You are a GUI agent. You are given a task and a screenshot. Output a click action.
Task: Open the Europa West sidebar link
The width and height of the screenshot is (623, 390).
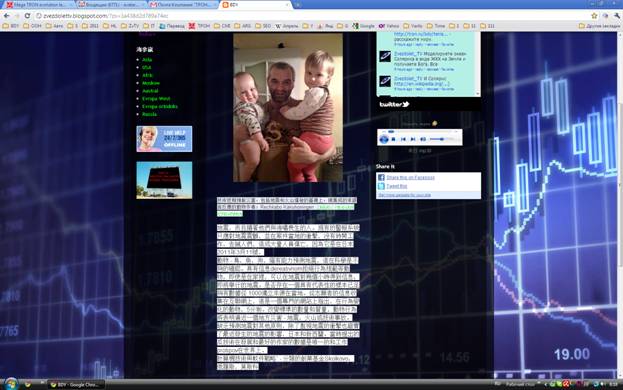click(156, 98)
